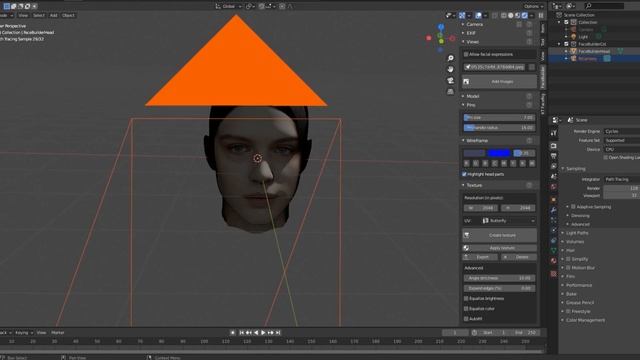Open the Select menu in viewport header

coord(39,16)
